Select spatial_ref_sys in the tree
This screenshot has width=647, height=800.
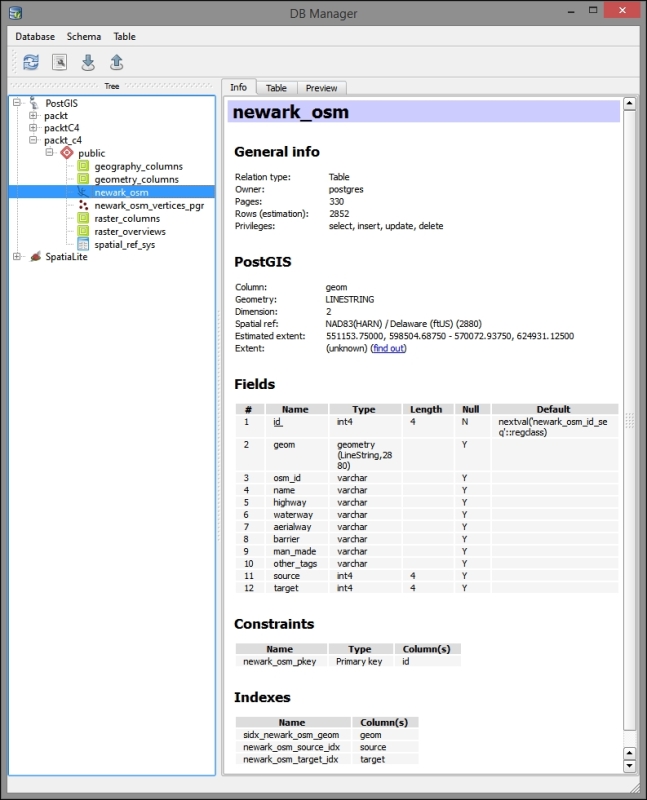125,244
